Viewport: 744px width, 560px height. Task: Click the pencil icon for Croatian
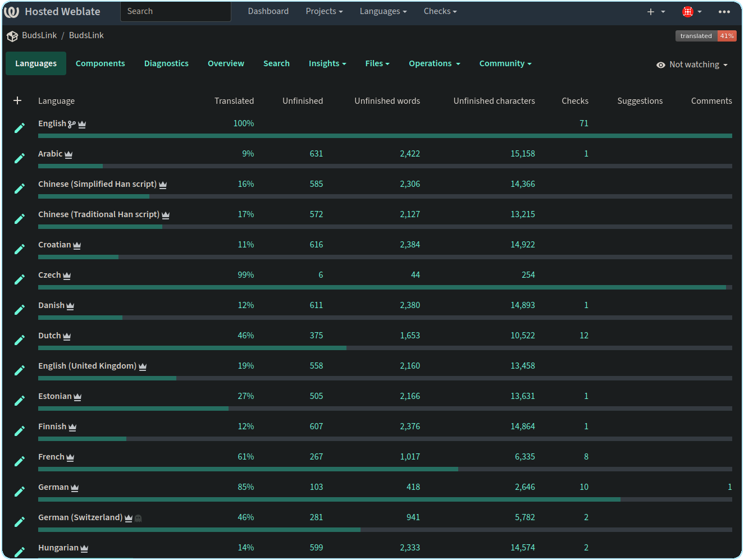20,249
